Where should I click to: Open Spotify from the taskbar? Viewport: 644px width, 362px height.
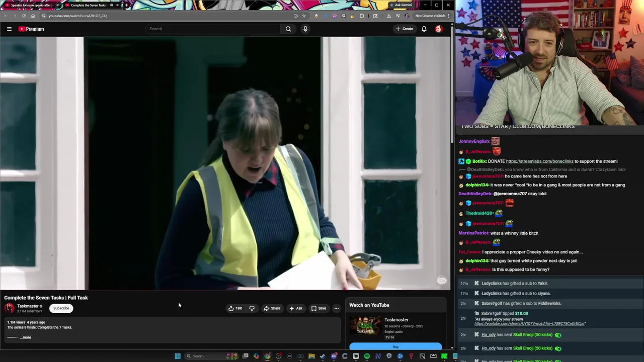tap(367, 356)
